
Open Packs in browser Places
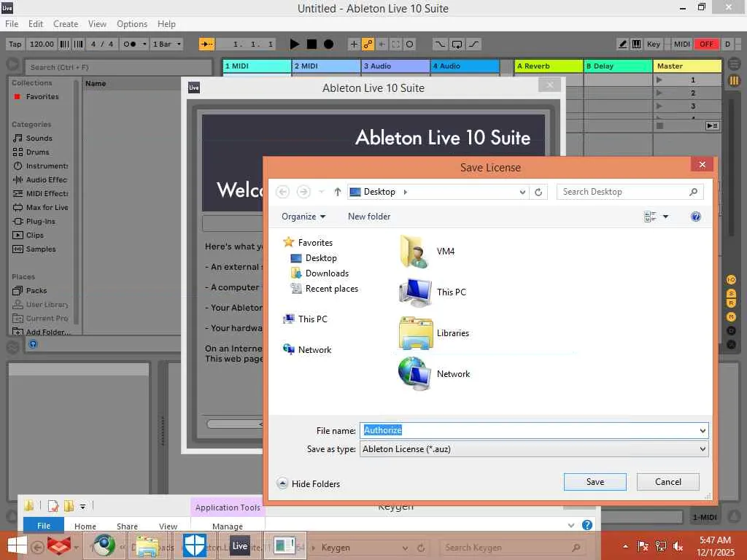tap(36, 290)
